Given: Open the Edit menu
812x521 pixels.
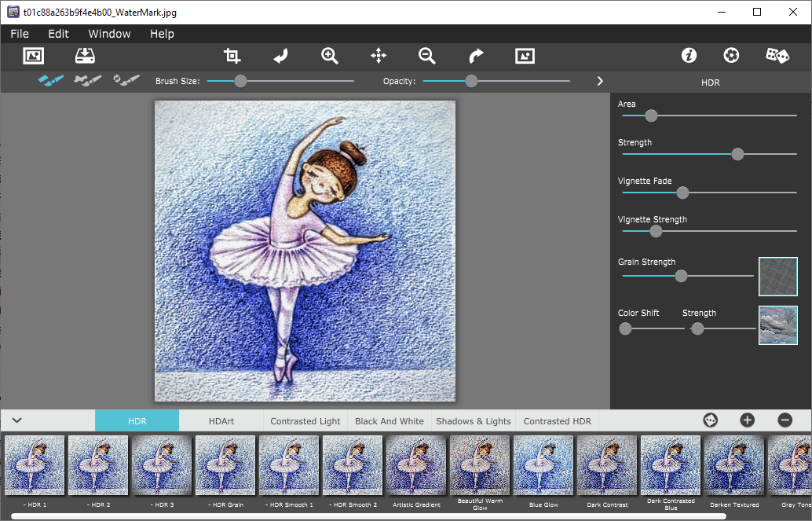Looking at the screenshot, I should click(x=58, y=34).
